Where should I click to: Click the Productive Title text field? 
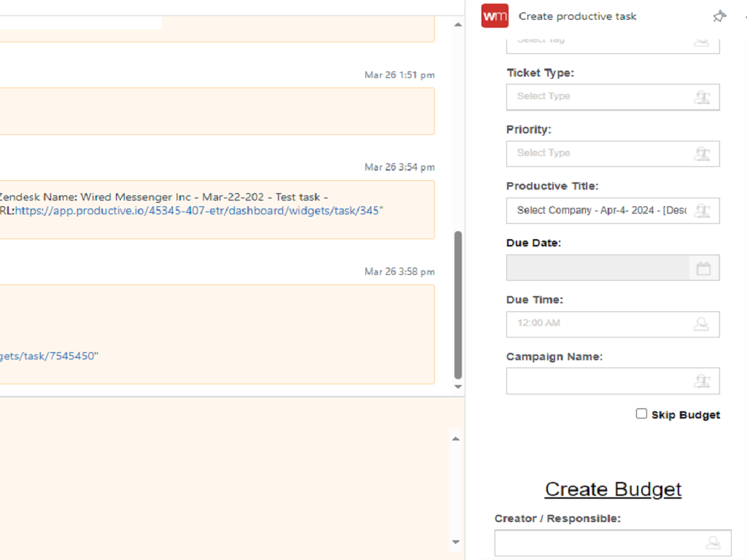598,211
